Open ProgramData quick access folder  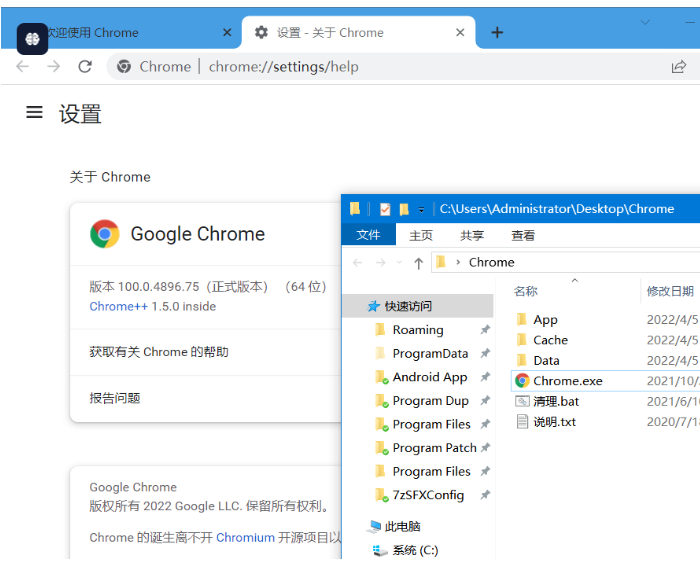(x=430, y=354)
